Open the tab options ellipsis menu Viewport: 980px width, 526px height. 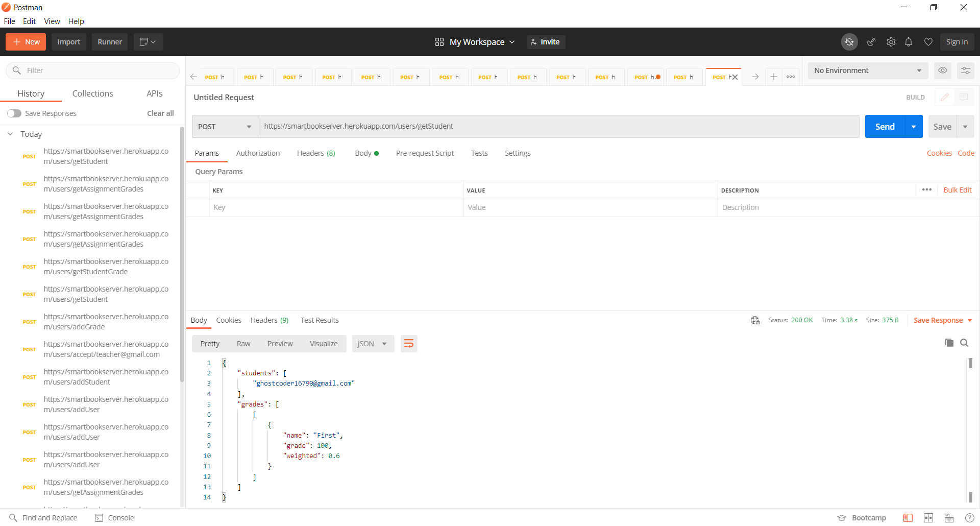click(x=791, y=77)
